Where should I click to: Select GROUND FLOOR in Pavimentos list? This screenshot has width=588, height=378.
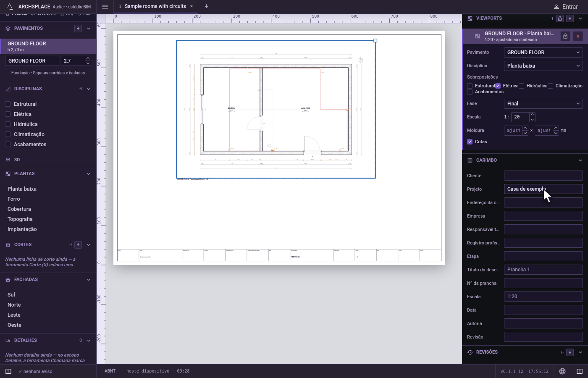(x=48, y=46)
